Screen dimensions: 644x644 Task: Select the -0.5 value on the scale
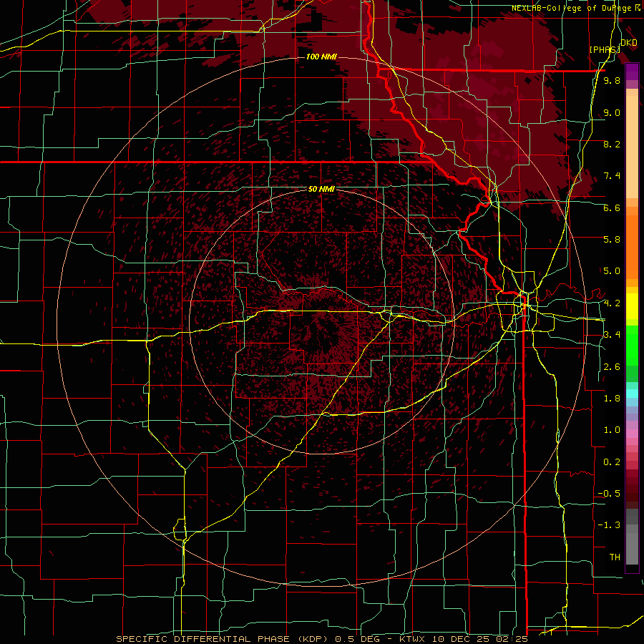(x=609, y=494)
